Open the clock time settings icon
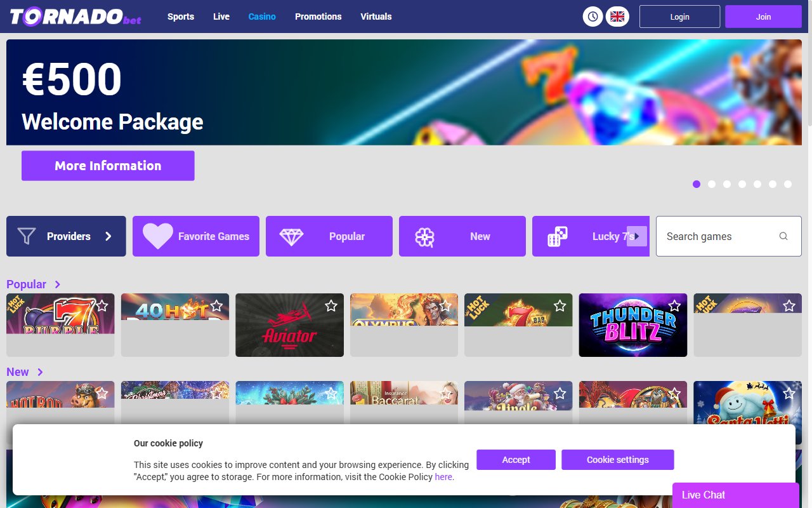The width and height of the screenshot is (812, 508). coord(593,17)
